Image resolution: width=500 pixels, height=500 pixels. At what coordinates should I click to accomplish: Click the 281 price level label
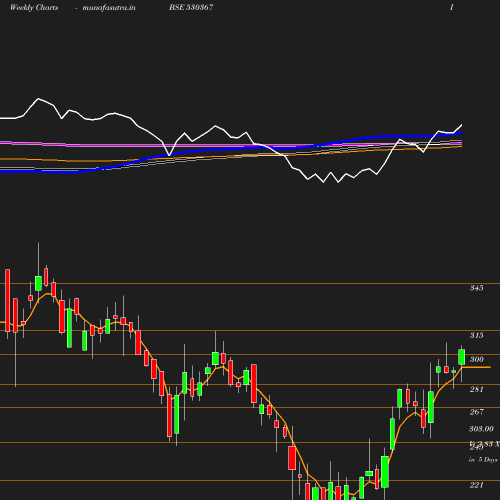pos(477,389)
